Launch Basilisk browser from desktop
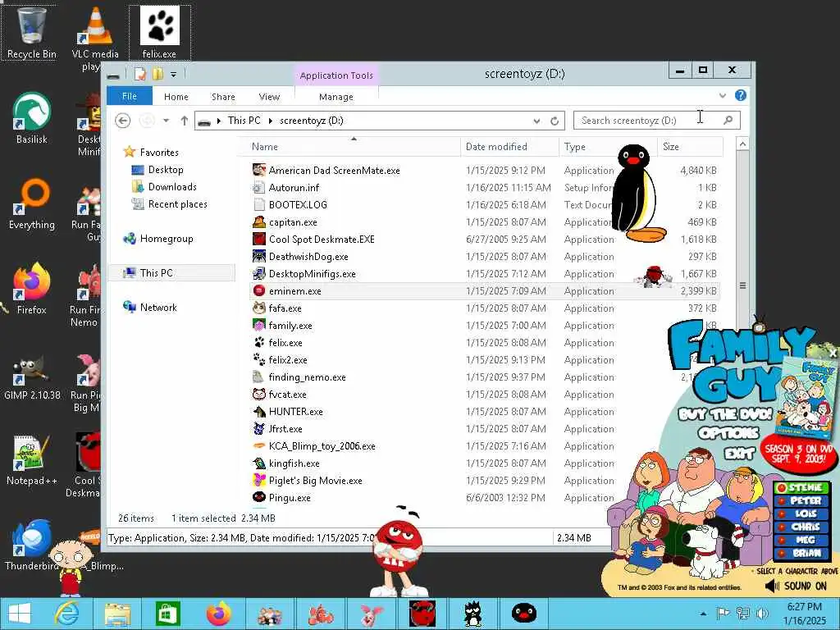 tap(32, 118)
